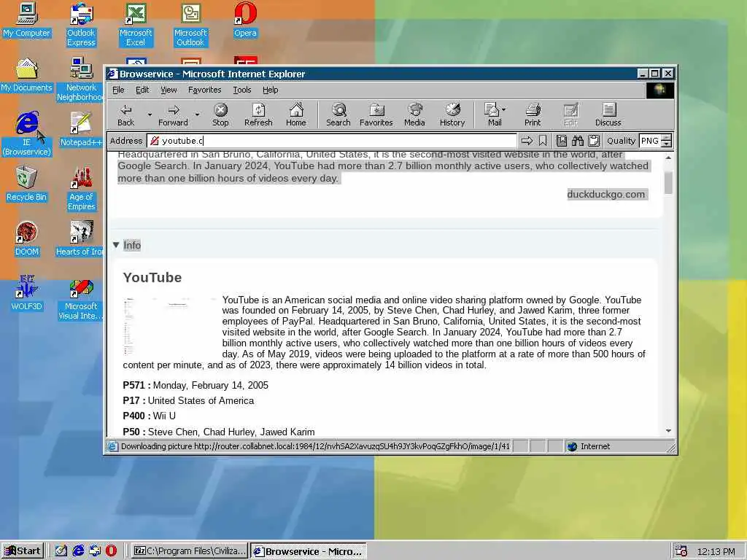Go to the Home page icon
The width and height of the screenshot is (747, 560).
(x=296, y=114)
